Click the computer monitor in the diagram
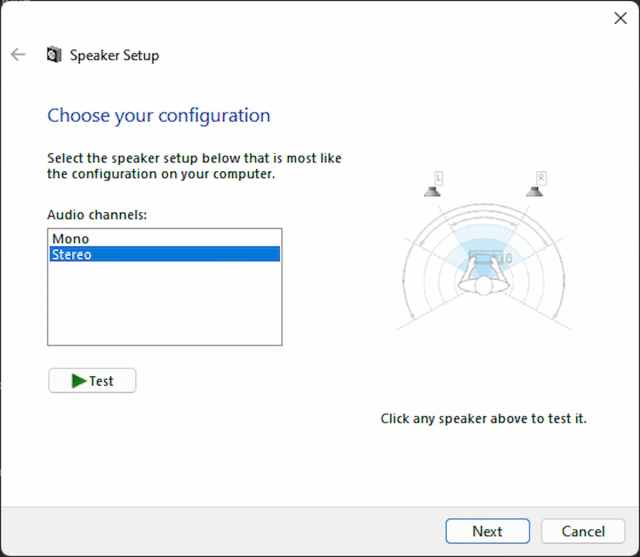The height and width of the screenshot is (557, 640). pyautogui.click(x=486, y=259)
